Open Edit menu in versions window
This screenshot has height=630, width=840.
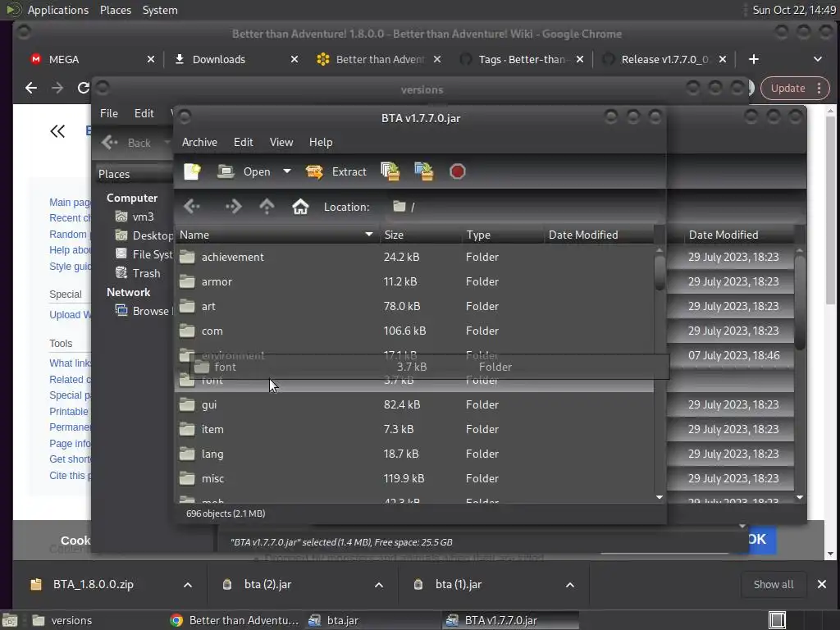(x=144, y=113)
